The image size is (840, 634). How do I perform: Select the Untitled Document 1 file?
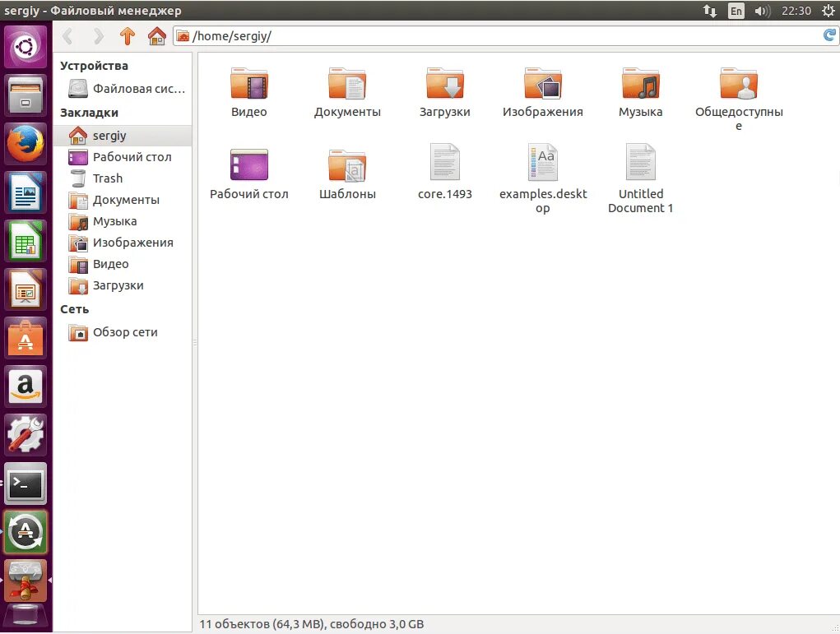coord(641,178)
